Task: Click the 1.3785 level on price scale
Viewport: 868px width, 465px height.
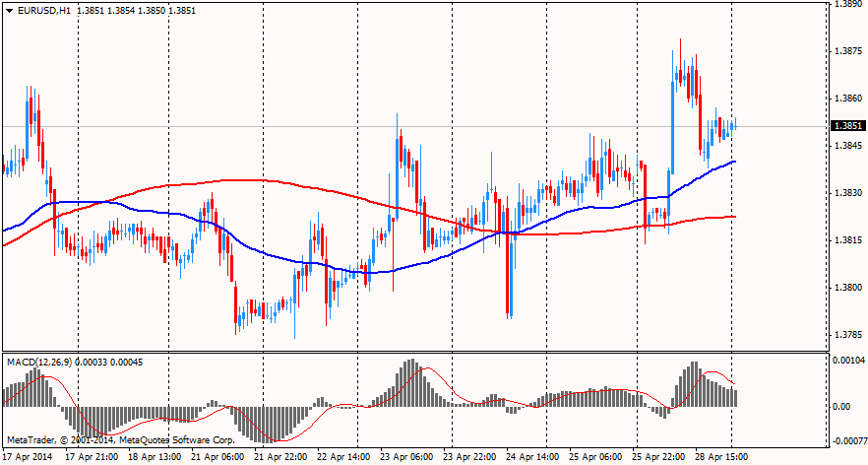Action: [847, 335]
